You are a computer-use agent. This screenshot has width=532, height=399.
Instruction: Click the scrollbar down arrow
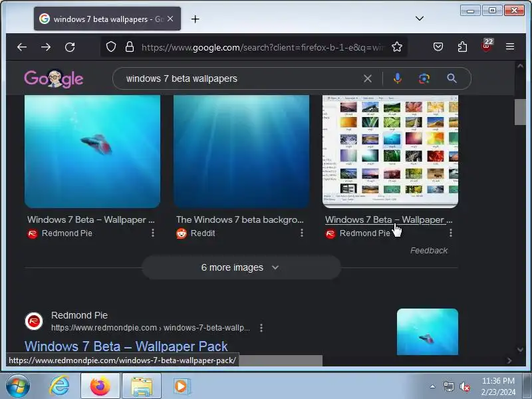tap(520, 350)
